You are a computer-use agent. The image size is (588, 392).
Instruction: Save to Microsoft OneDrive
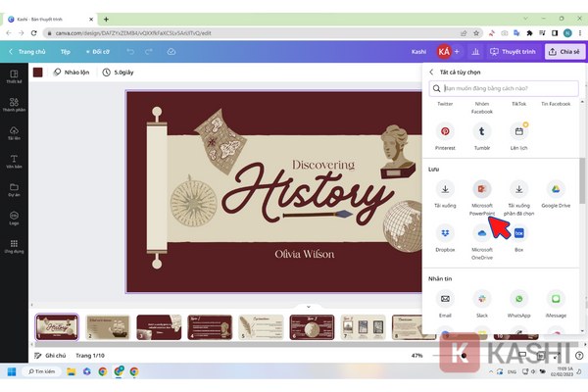pyautogui.click(x=482, y=233)
